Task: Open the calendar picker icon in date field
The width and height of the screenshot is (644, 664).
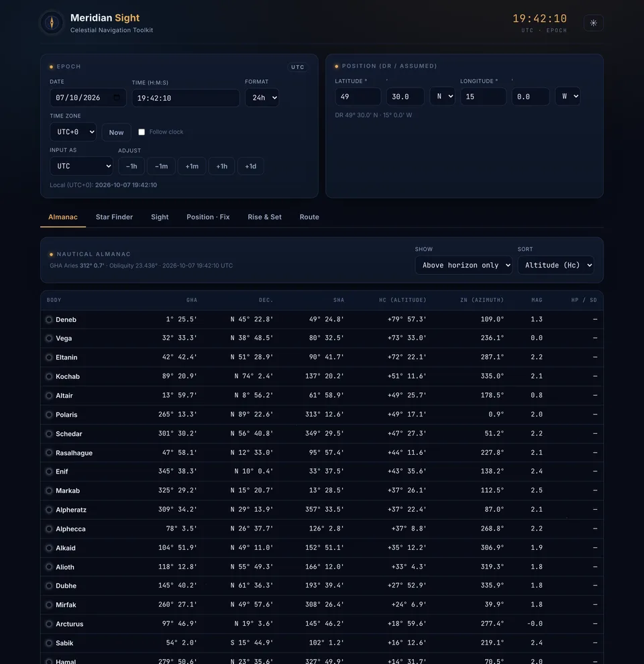Action: pos(117,97)
